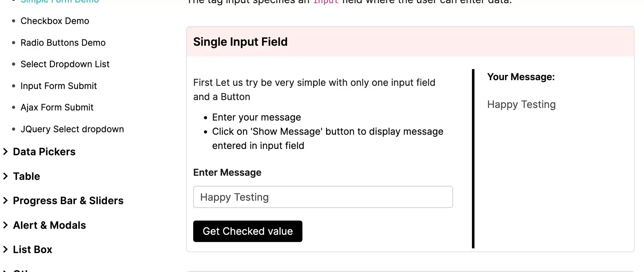644x272 pixels.
Task: Click the arrow icon before Progress Bar & Sliders
Action: 5,200
